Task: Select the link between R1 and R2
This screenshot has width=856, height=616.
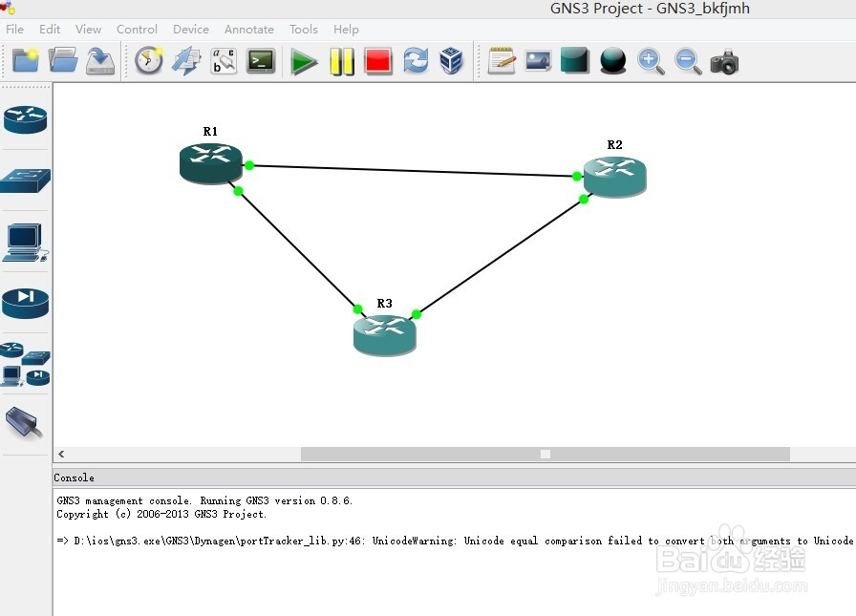Action: (x=413, y=171)
